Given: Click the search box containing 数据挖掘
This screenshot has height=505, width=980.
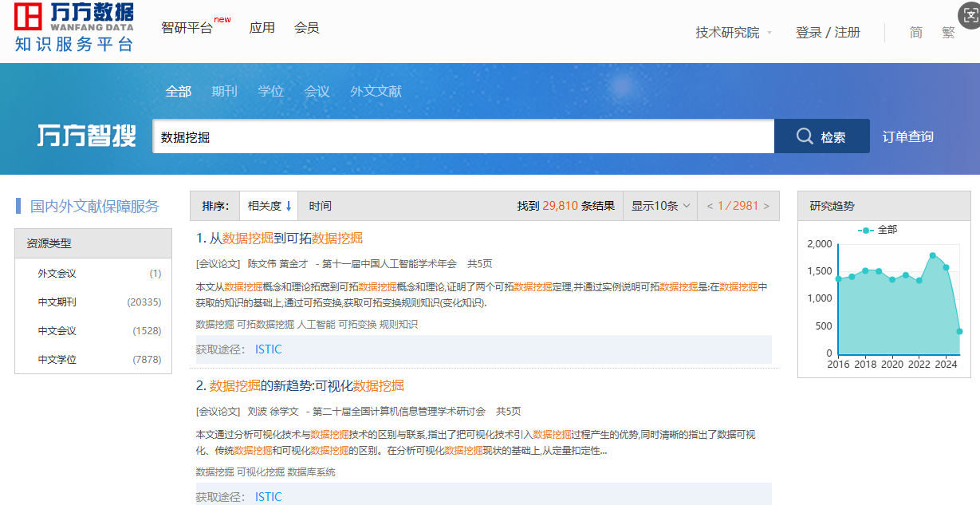Looking at the screenshot, I should coord(462,136).
